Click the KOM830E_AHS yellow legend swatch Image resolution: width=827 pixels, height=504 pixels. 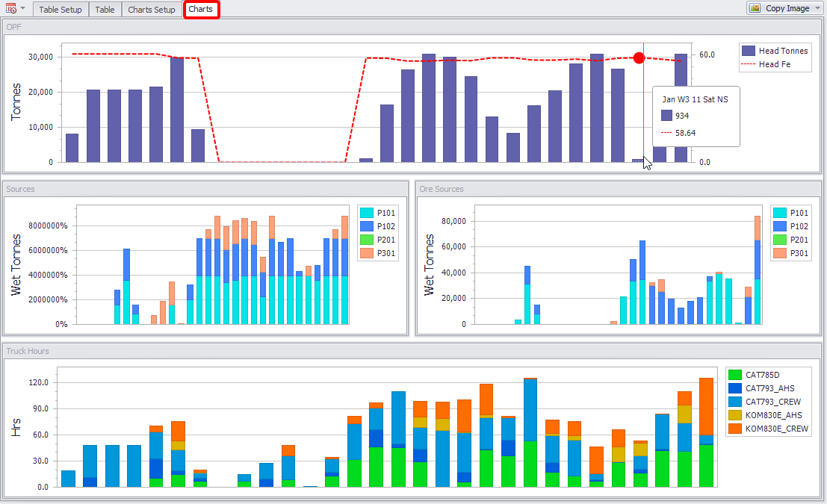[734, 415]
